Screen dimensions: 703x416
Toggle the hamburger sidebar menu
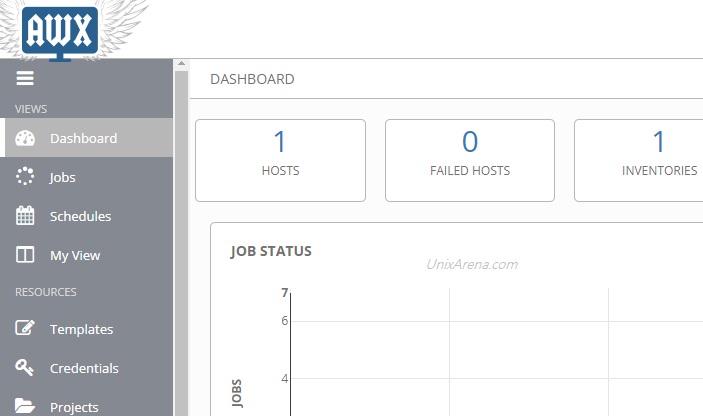25,78
